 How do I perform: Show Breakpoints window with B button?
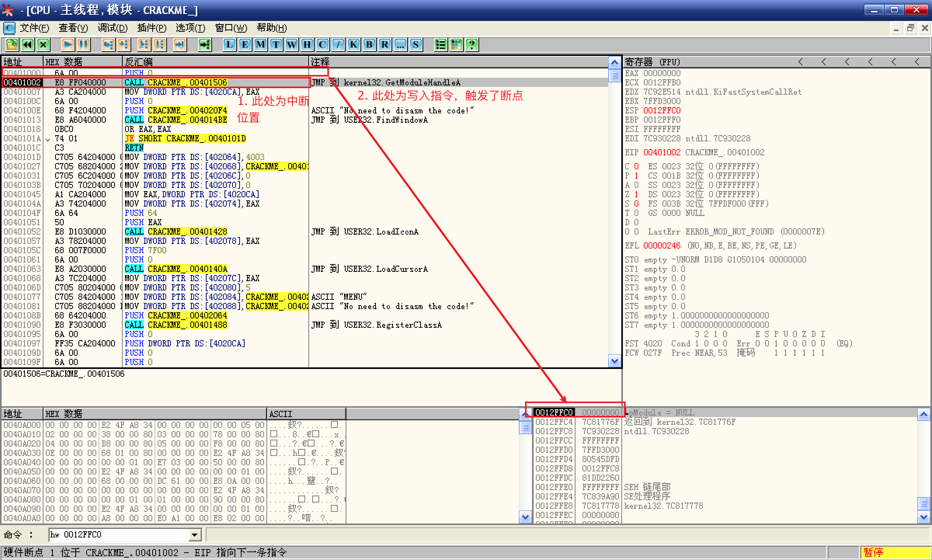(x=369, y=45)
